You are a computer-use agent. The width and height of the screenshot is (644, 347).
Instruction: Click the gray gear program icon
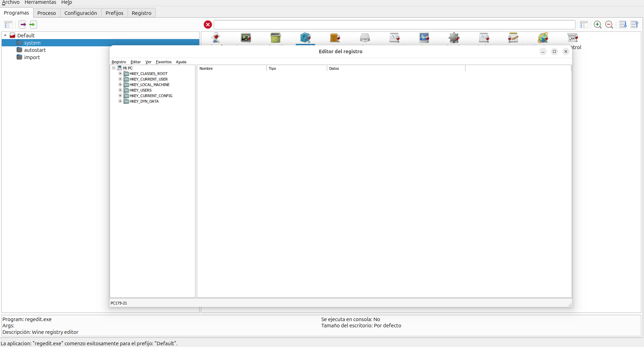(454, 38)
